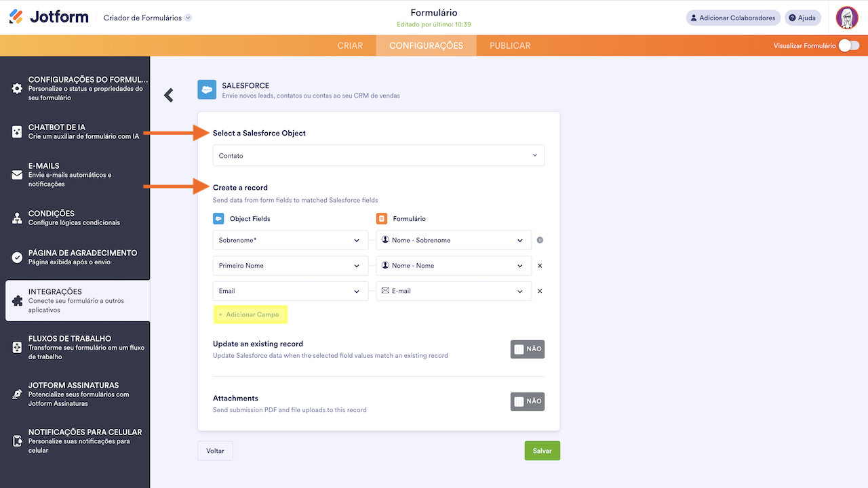Enable Update an existing record

point(528,348)
